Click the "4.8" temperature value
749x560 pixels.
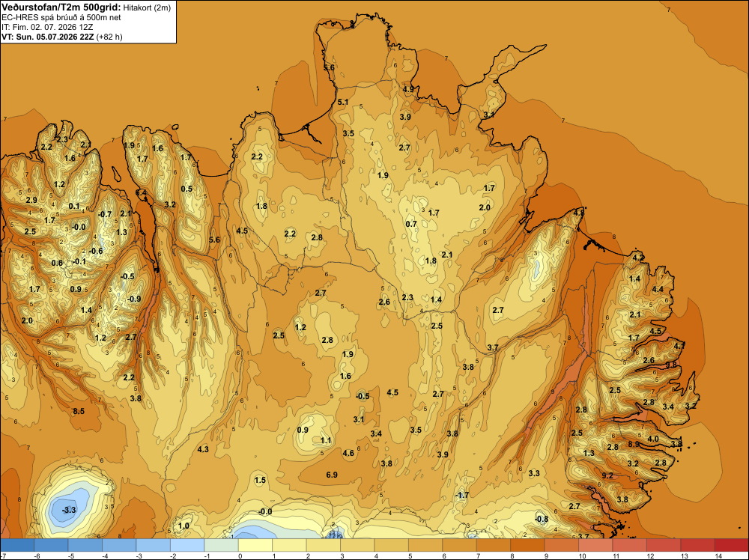[579, 213]
